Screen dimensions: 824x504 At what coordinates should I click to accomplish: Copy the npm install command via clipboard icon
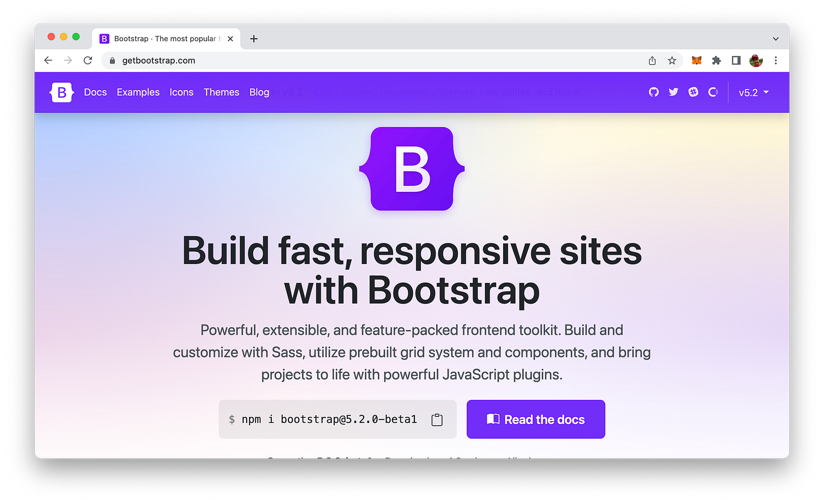[437, 419]
